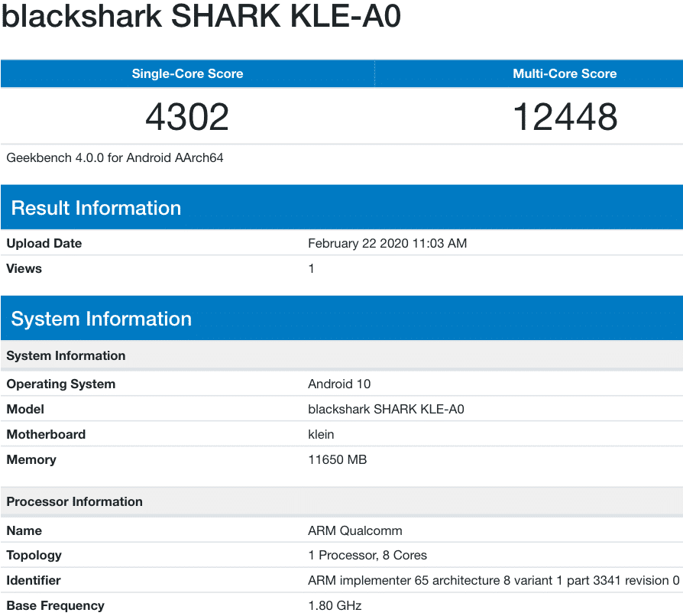
Task: Select the Identifier row value
Action: [x=492, y=580]
